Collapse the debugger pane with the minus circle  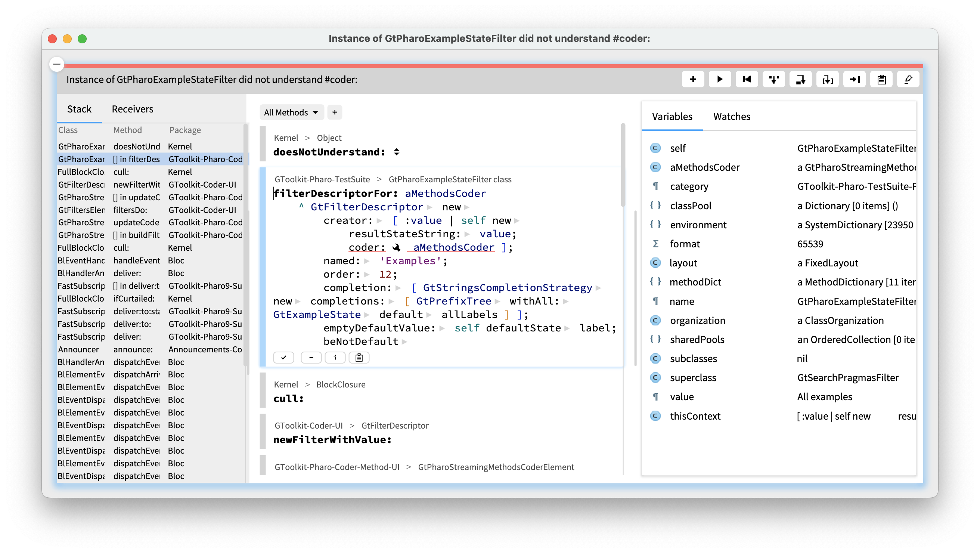click(56, 64)
